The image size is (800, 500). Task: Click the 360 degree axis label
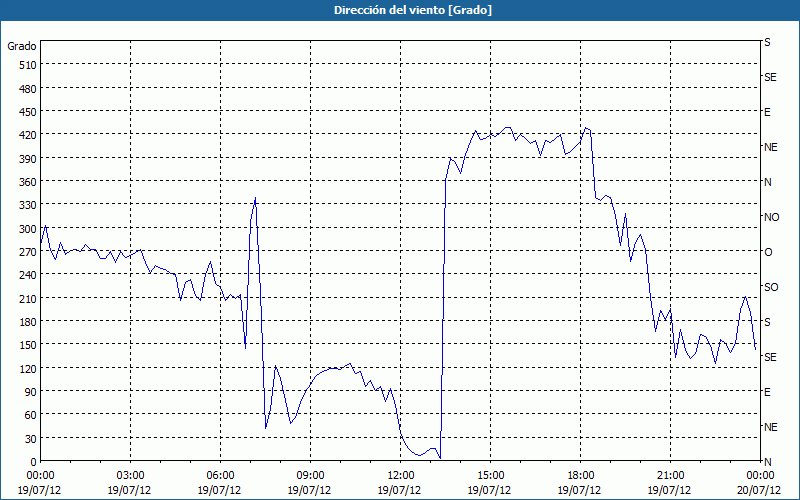(28, 182)
